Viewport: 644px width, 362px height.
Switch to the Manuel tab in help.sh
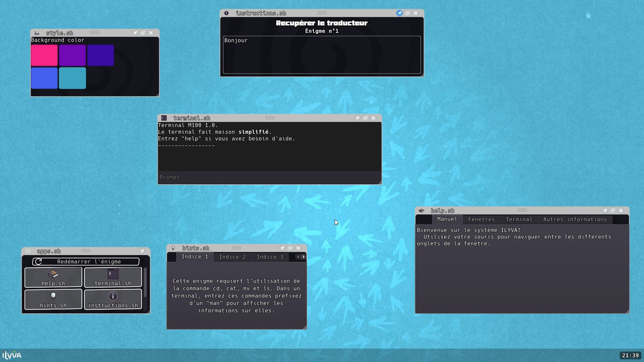(x=447, y=219)
